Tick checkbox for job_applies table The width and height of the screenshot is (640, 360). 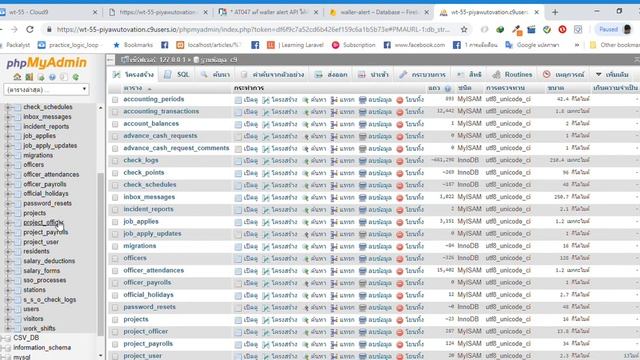tap(115, 222)
